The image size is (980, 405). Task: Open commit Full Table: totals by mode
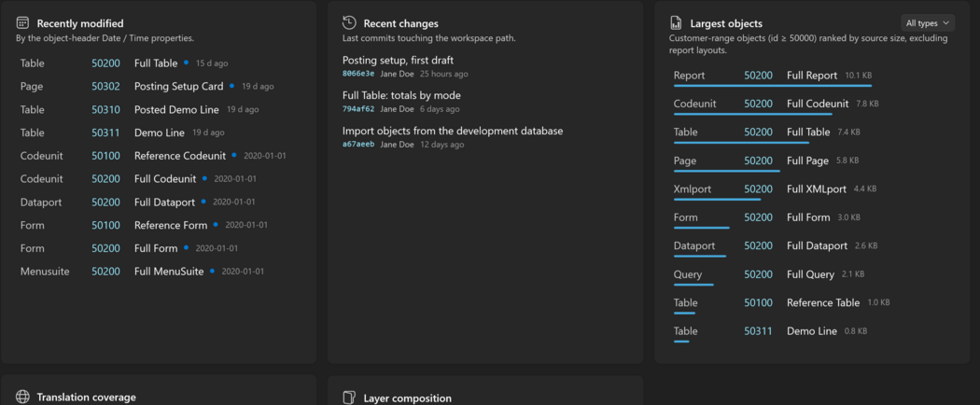pyautogui.click(x=401, y=95)
